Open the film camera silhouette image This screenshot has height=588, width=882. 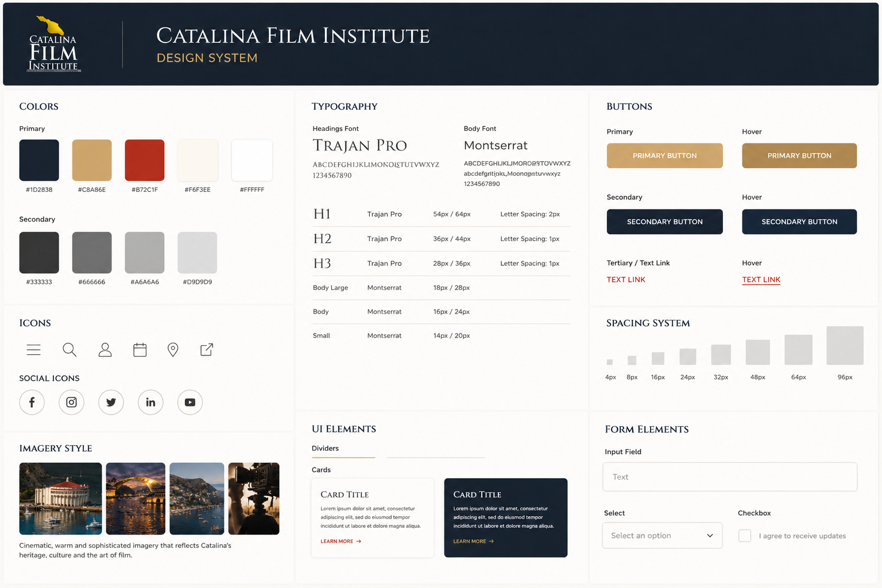coord(254,499)
